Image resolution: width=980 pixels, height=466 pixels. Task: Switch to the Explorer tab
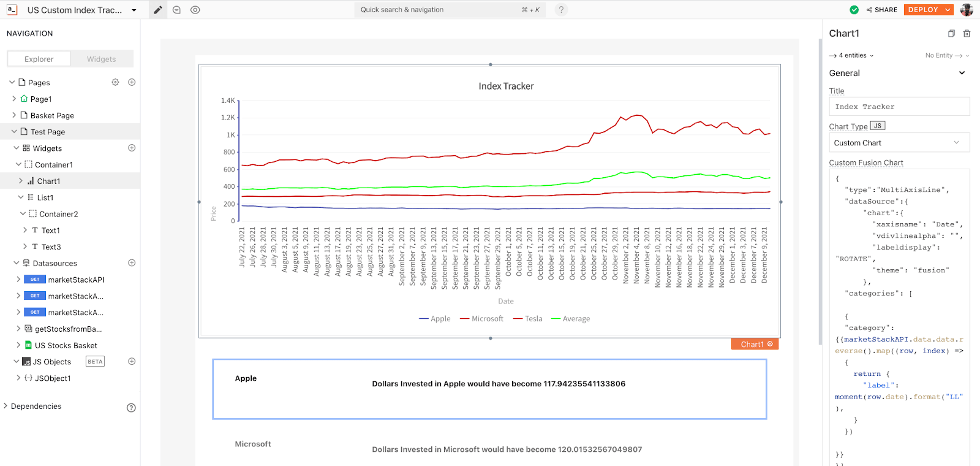[x=39, y=59]
